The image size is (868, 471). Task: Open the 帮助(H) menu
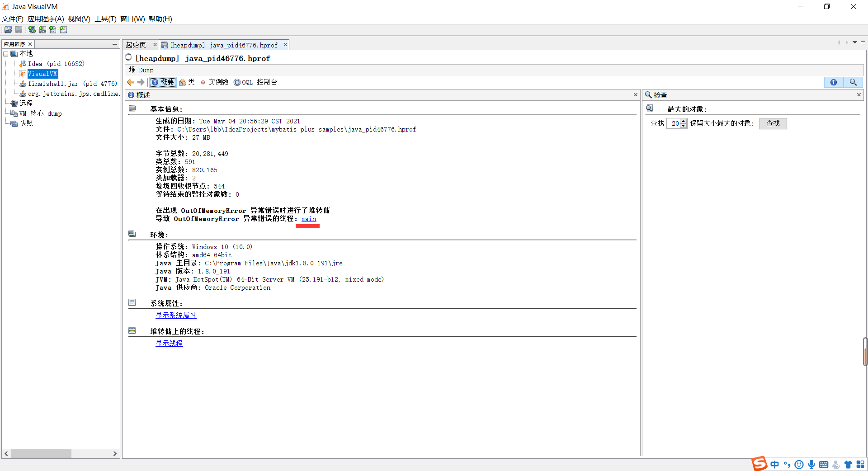(x=160, y=19)
